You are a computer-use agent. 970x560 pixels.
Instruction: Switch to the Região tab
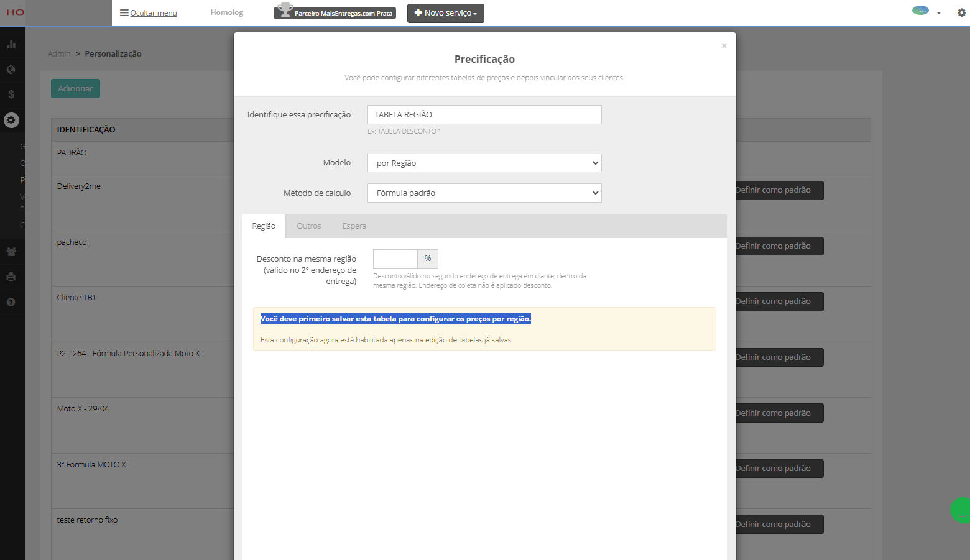(x=264, y=226)
